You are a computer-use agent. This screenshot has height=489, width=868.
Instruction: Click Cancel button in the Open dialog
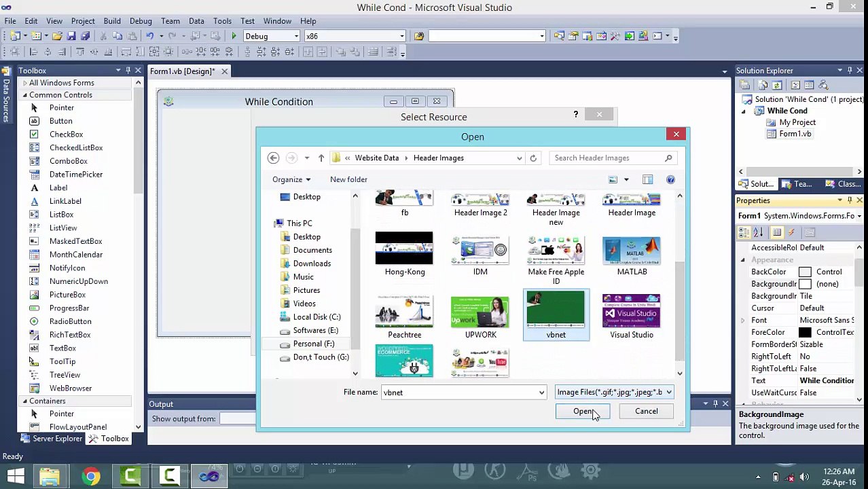point(647,411)
